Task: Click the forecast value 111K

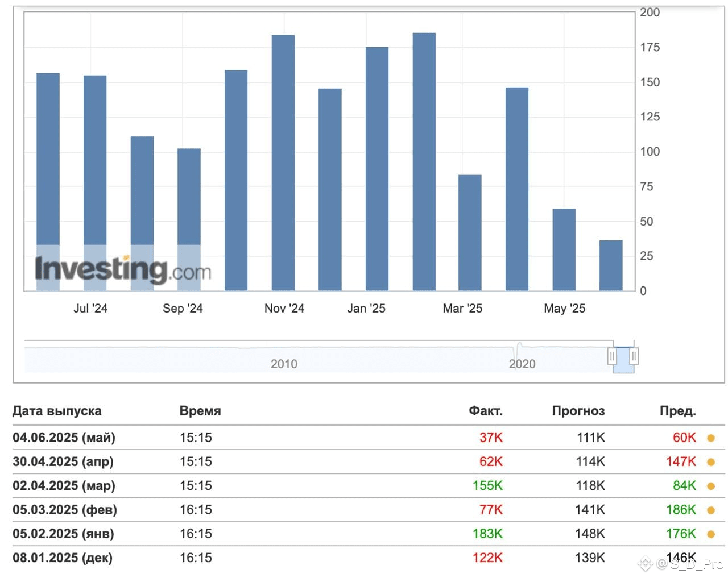Action: pos(590,438)
